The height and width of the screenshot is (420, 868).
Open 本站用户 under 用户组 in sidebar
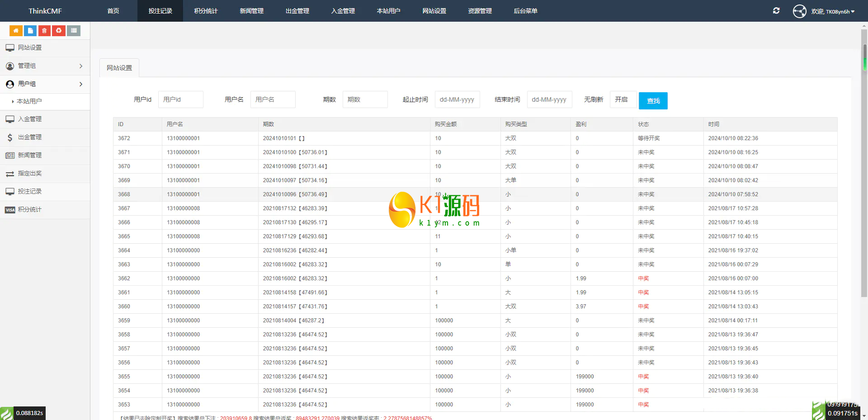[x=29, y=101]
